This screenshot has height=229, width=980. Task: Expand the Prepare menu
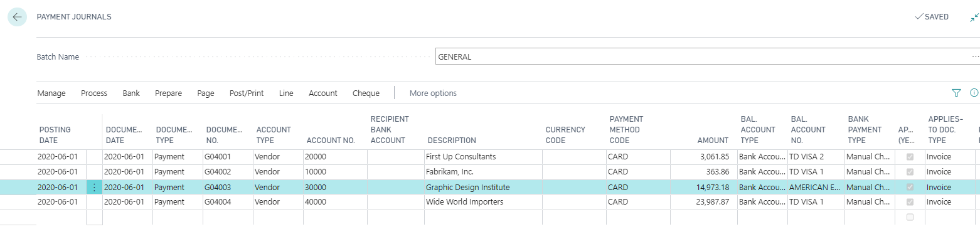pyautogui.click(x=168, y=93)
